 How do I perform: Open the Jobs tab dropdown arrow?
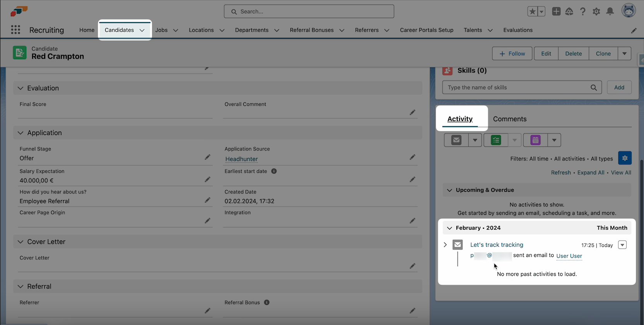(176, 30)
